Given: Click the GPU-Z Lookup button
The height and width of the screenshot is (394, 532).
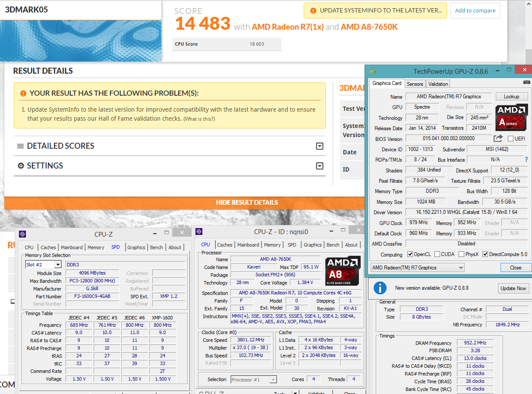Looking at the screenshot, I should (511, 97).
